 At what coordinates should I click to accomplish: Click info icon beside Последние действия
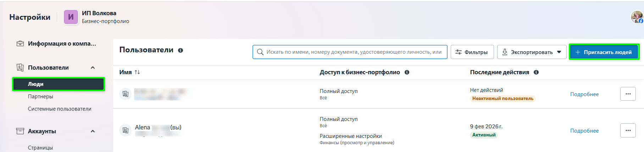point(536,72)
